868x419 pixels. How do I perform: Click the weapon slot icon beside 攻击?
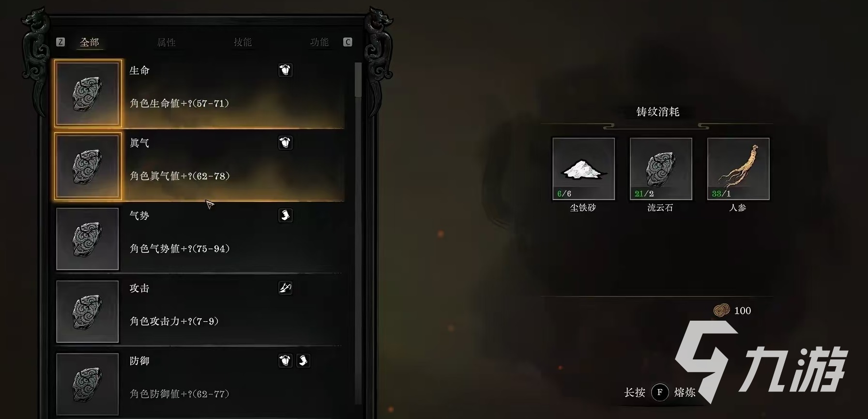[286, 288]
